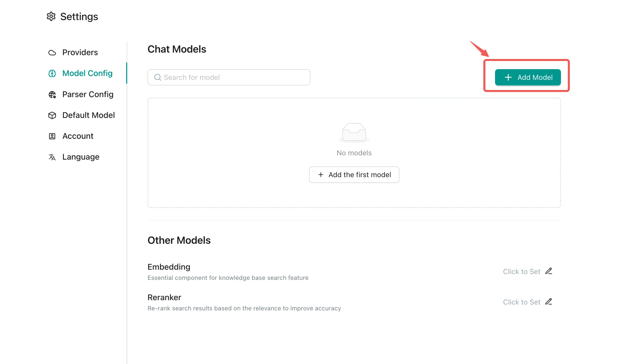Click the Model Config brain icon
Image resolution: width=637 pixels, height=364 pixels.
pyautogui.click(x=52, y=73)
